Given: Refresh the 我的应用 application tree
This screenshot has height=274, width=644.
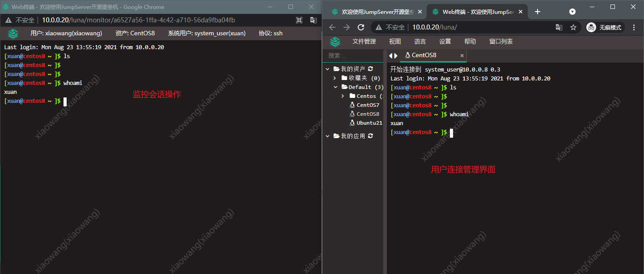Looking at the screenshot, I should point(370,136).
